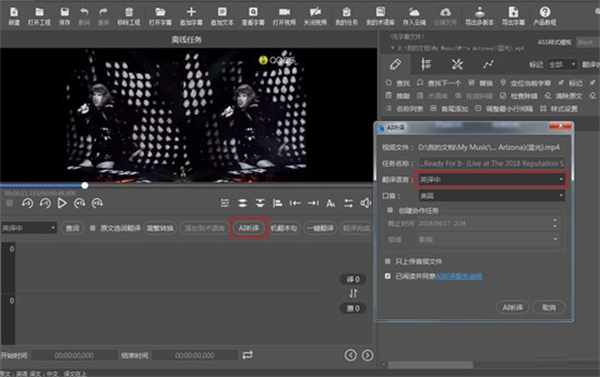Click the 替换 replace tool

coord(481,83)
